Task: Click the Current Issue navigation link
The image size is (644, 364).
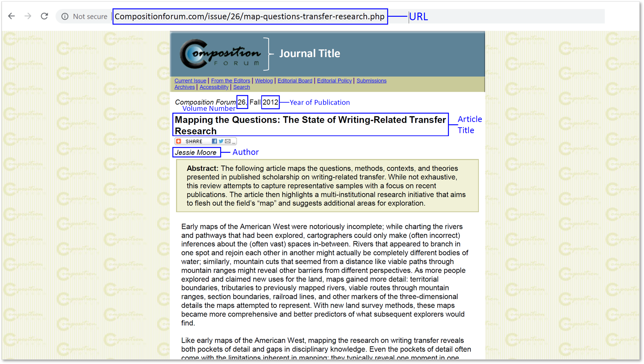Action: coord(189,81)
